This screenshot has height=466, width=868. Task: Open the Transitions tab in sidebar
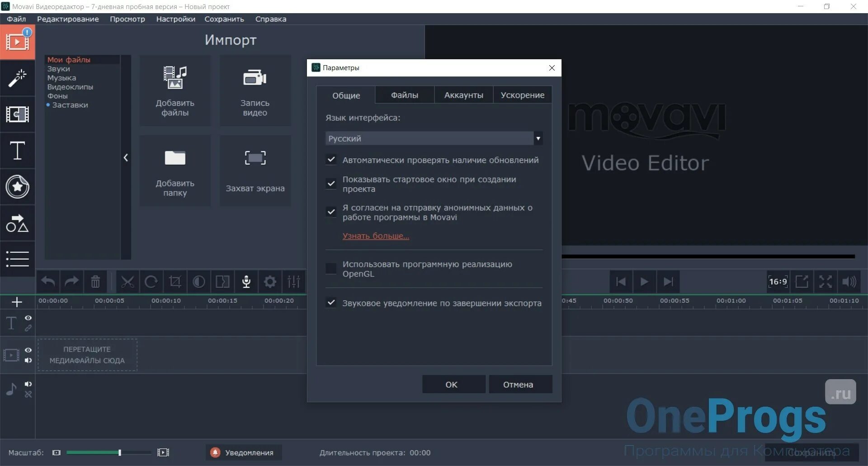click(x=17, y=114)
